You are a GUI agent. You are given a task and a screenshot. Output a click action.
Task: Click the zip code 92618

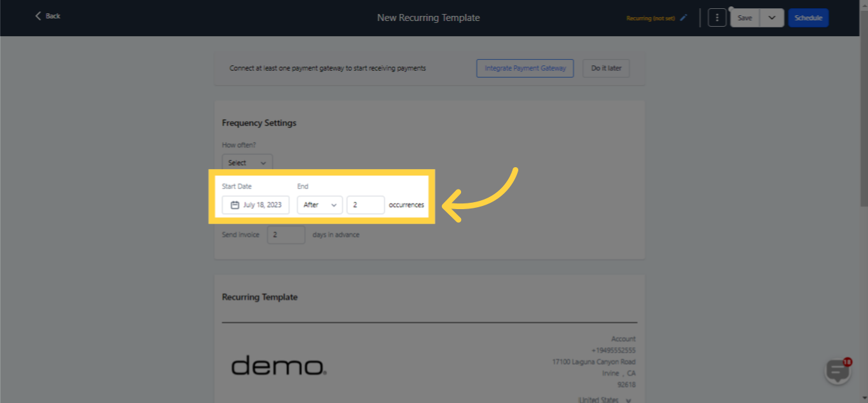[626, 385]
